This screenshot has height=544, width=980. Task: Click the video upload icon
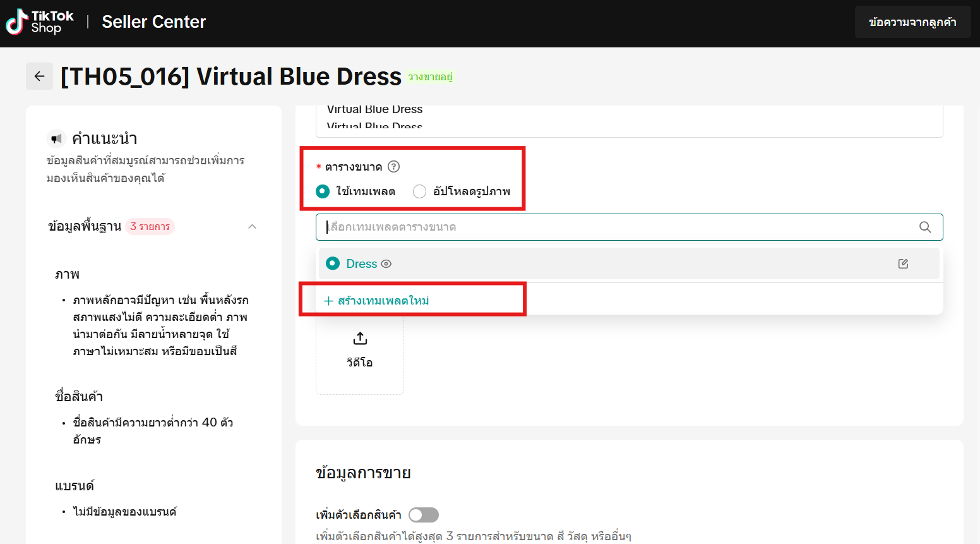(360, 339)
